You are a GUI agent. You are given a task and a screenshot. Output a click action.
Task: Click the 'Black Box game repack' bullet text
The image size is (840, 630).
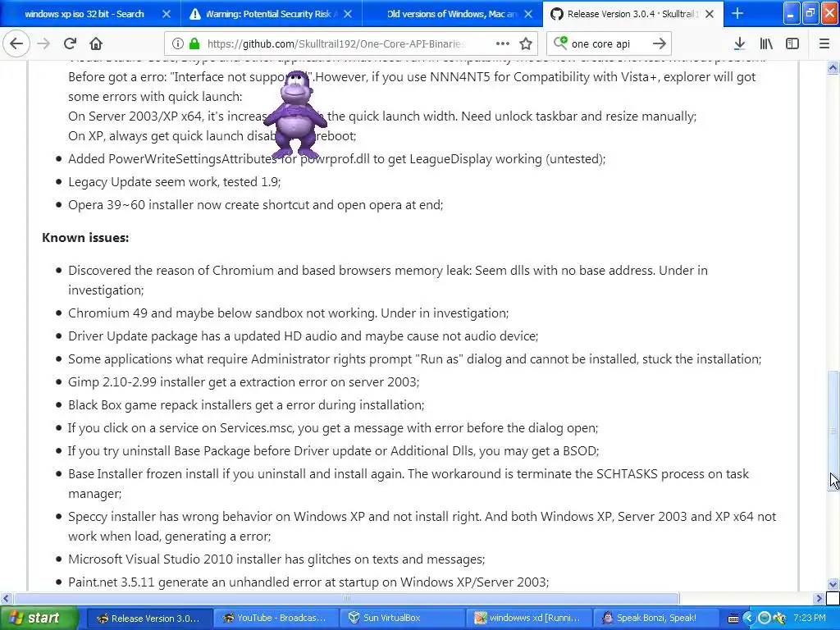coord(246,405)
